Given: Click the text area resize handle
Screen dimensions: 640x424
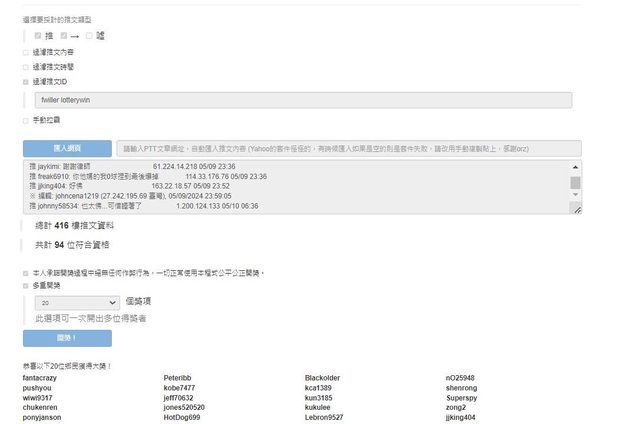Looking at the screenshot, I should click(x=577, y=210).
